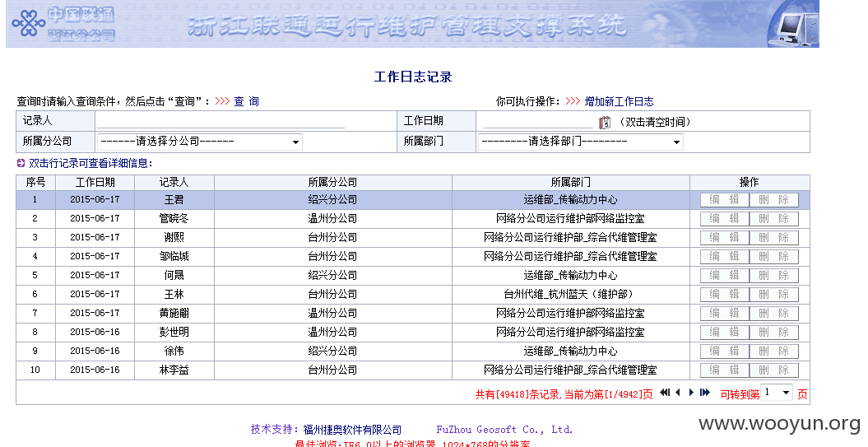Click 删除 button for 邹临城 row

point(774,257)
